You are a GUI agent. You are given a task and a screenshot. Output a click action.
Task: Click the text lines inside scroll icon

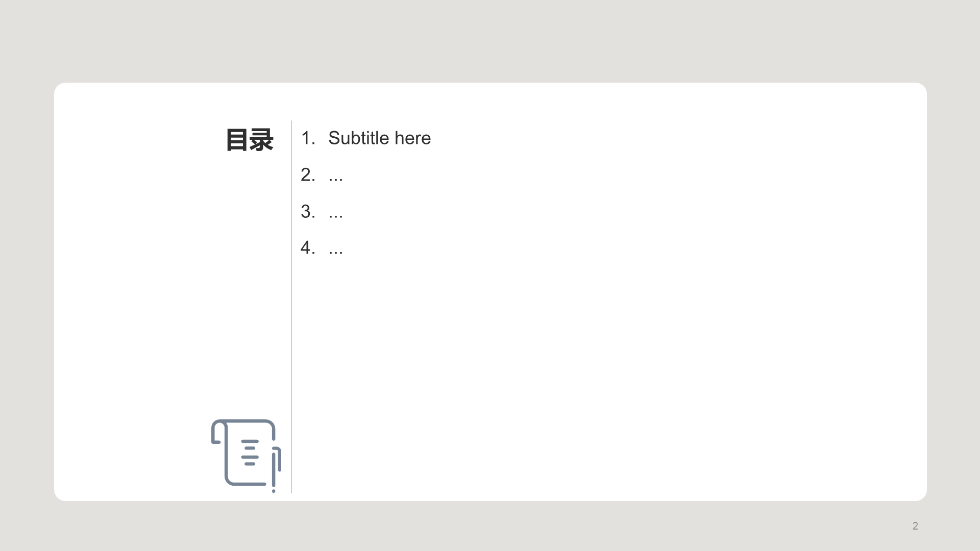pyautogui.click(x=249, y=453)
